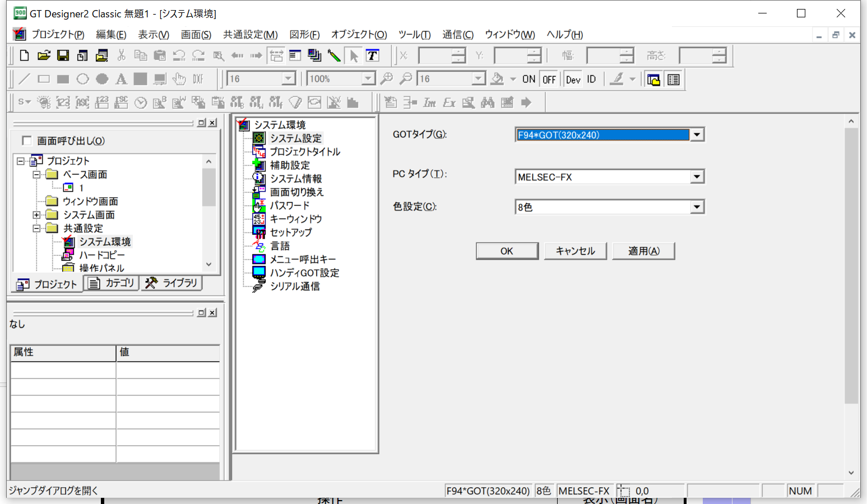Click the Dev display toolbar button

(x=573, y=80)
